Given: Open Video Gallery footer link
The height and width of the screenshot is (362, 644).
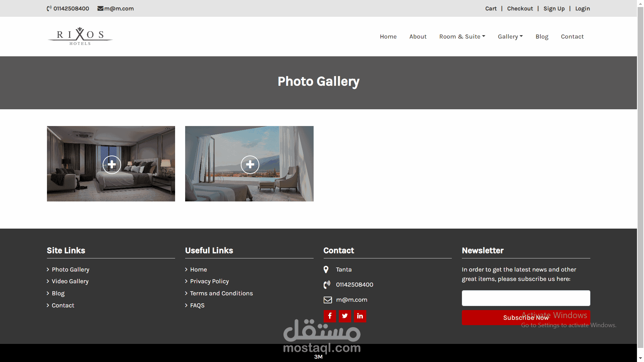Looking at the screenshot, I should [x=70, y=281].
